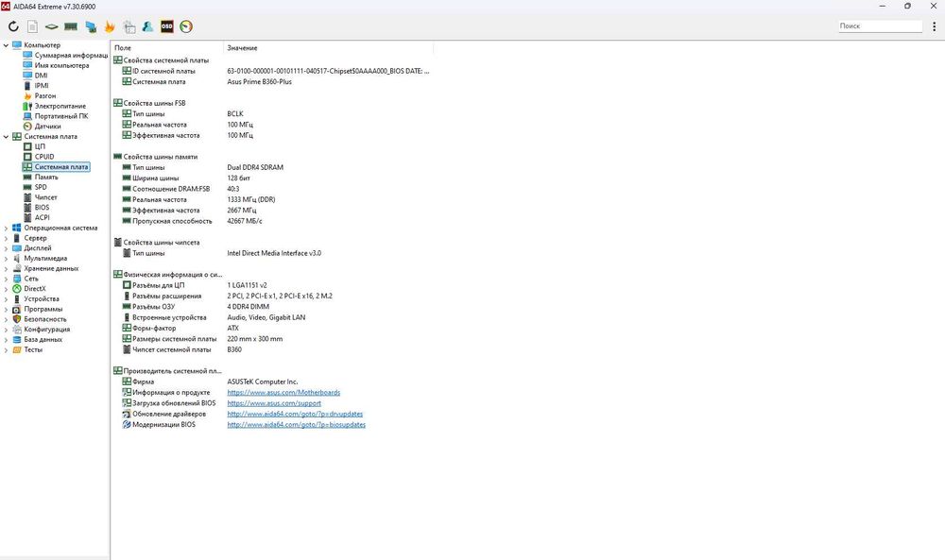Open the CPUID tree item
The width and height of the screenshot is (945, 560).
coord(44,157)
